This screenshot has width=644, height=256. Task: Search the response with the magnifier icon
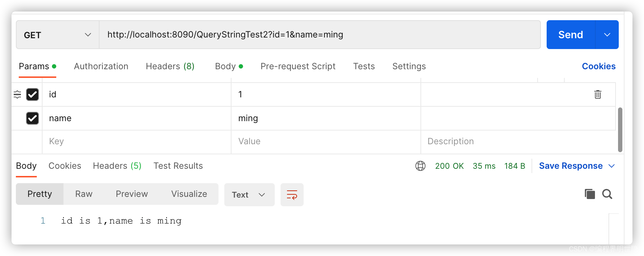coord(607,194)
